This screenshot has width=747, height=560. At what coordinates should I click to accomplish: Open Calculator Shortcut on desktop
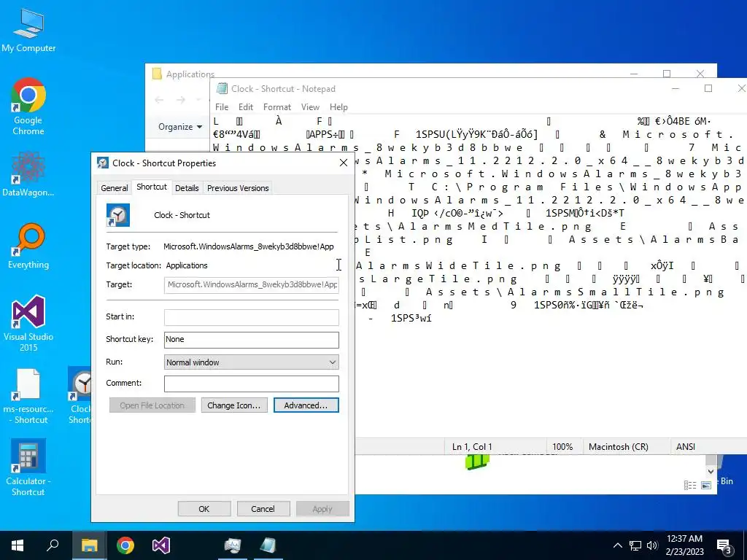coord(28,467)
